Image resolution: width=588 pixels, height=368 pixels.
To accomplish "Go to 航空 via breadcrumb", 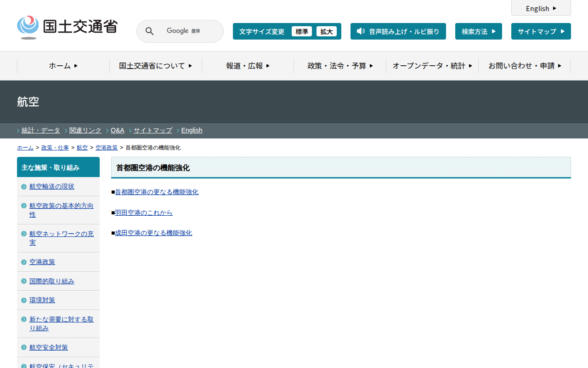I will [x=82, y=148].
